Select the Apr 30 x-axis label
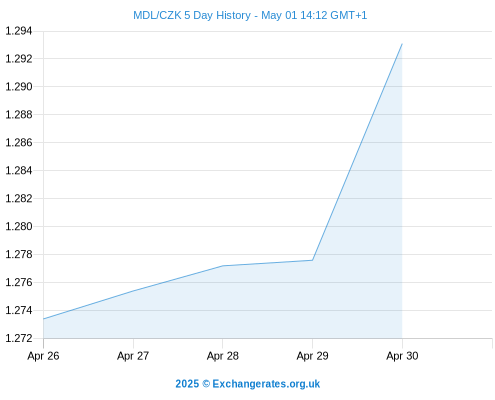Viewport: 495px width, 400px height. pyautogui.click(x=402, y=356)
